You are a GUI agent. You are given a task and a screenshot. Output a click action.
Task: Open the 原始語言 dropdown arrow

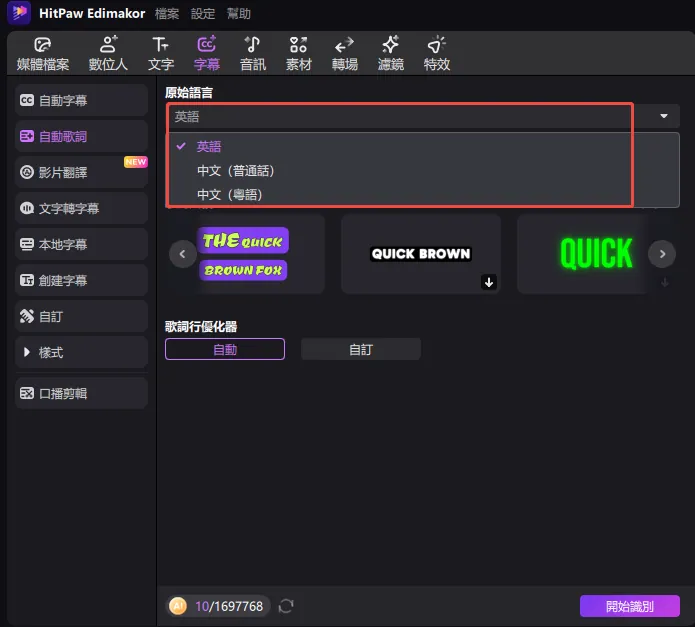pos(664,116)
